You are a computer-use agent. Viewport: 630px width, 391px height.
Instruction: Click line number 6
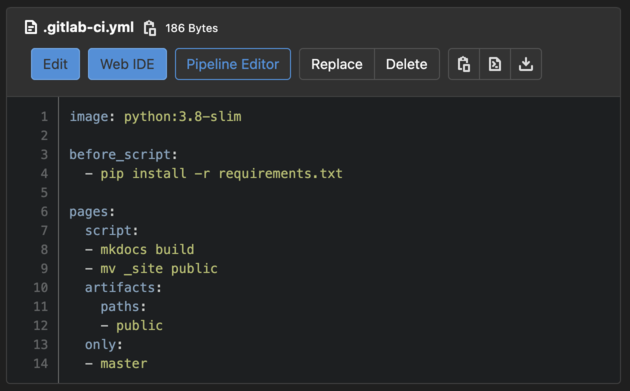44,212
